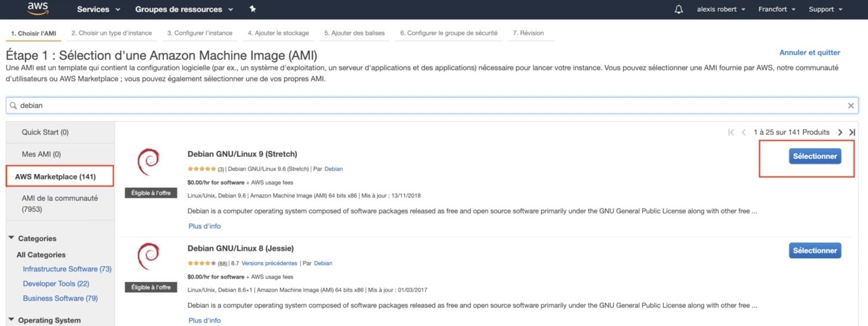Viewport: 868px width, 326px height.
Task: Select All Categories filter
Action: coord(41,255)
